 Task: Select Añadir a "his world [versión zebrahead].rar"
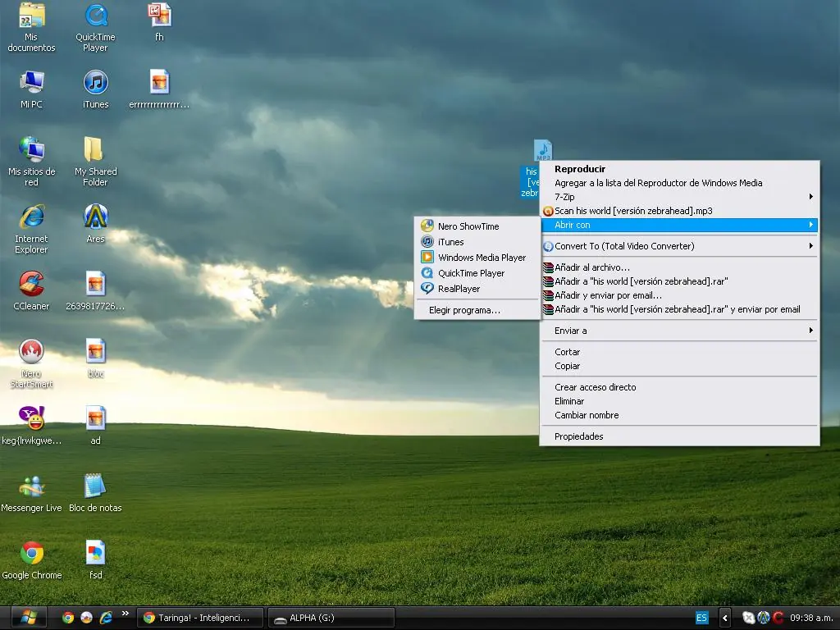679,281
